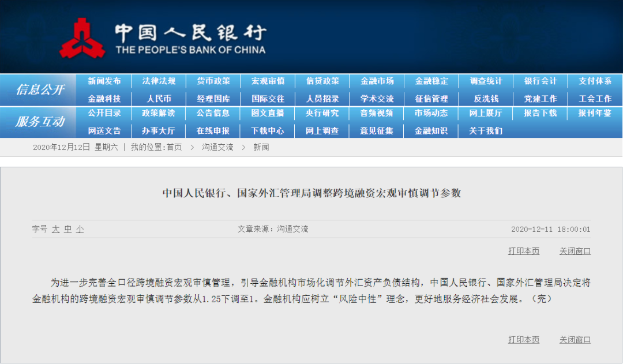Click 打印本页 to print this page
Screen dimensions: 623x364
coord(523,252)
